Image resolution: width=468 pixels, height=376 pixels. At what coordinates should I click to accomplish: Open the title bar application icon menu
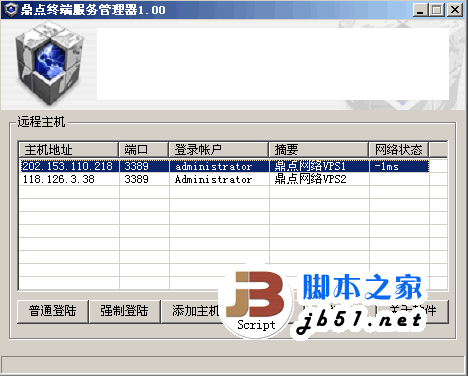coord(10,9)
